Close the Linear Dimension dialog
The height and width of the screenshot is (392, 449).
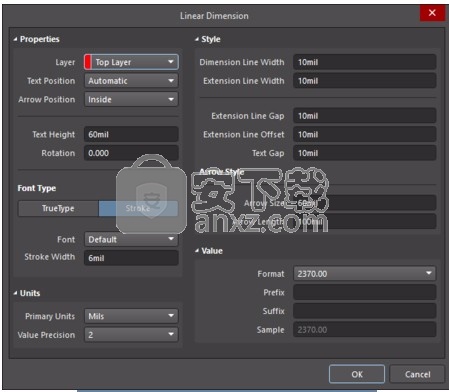pyautogui.click(x=432, y=13)
